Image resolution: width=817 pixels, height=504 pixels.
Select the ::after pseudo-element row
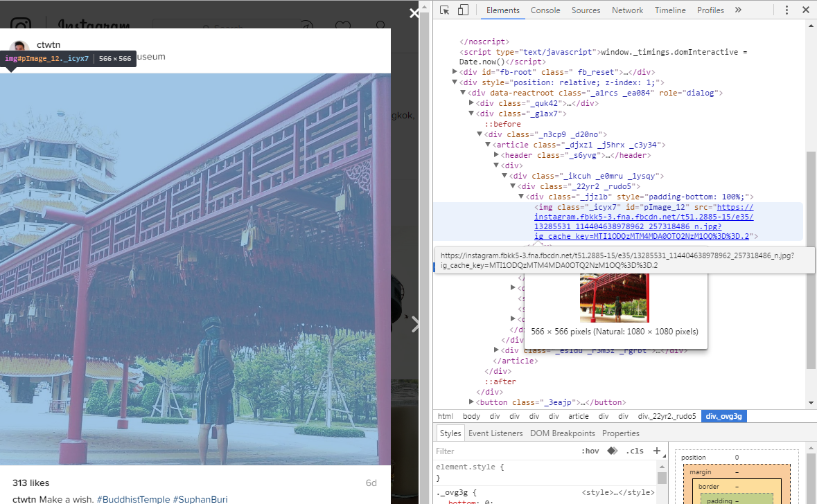point(500,381)
